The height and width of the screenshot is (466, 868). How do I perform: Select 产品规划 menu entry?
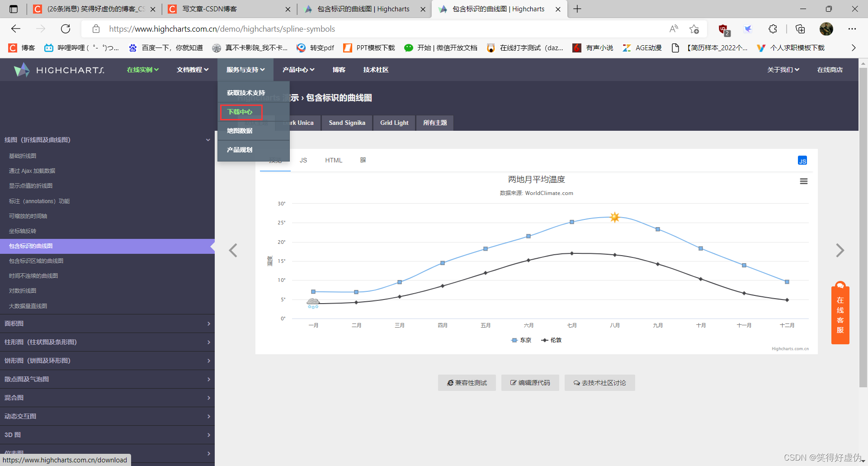pos(253,150)
